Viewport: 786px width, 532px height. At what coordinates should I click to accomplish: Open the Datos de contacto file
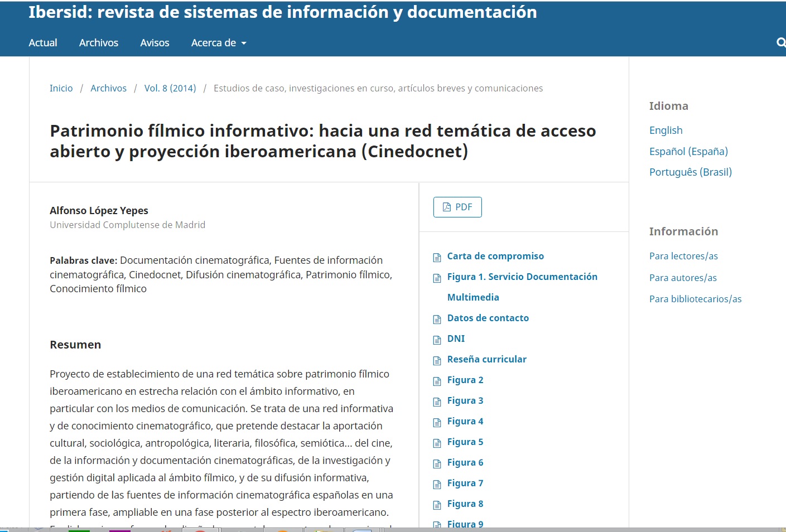(x=488, y=318)
